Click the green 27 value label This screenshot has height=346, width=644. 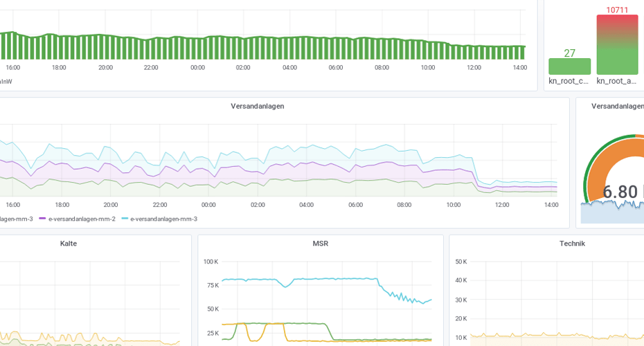(570, 53)
